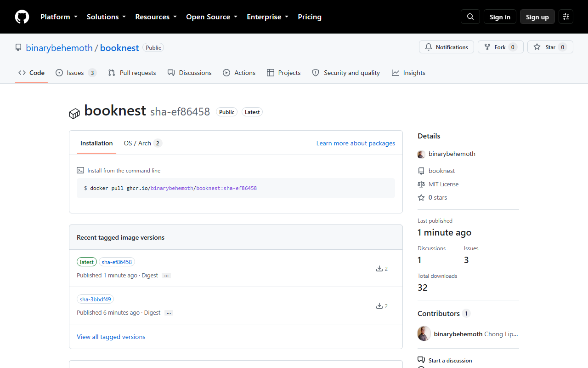The height and width of the screenshot is (368, 588).
Task: Click the Last published 1 minute ago text
Action: click(444, 232)
